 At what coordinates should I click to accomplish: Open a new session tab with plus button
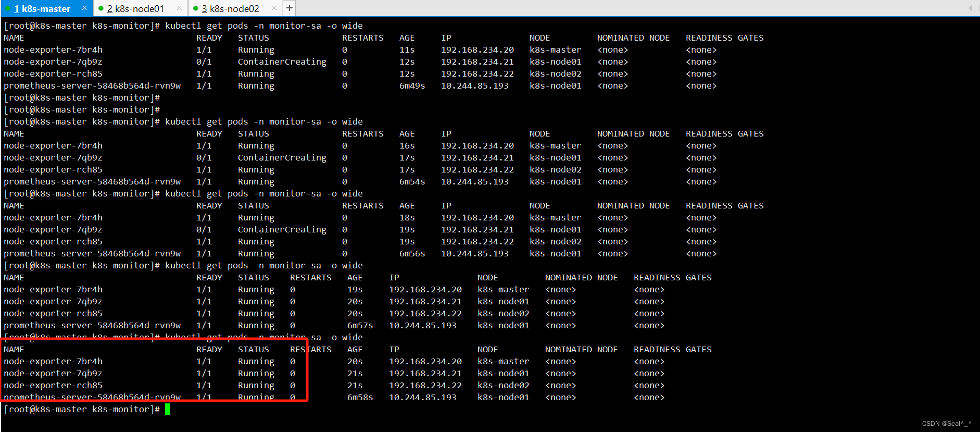[290, 8]
